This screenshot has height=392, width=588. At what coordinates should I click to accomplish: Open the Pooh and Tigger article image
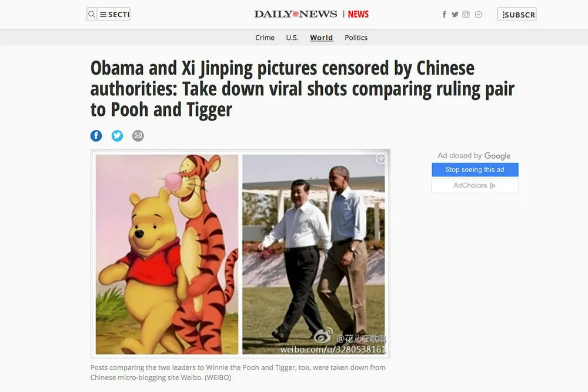[x=240, y=254]
